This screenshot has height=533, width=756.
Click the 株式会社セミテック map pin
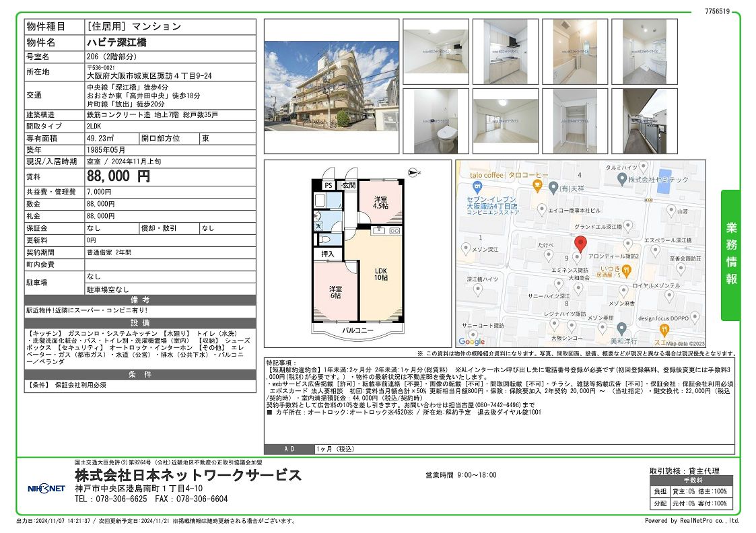(622, 179)
